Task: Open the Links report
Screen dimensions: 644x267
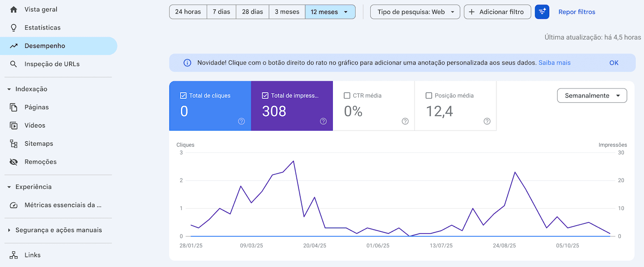Action: click(x=31, y=254)
